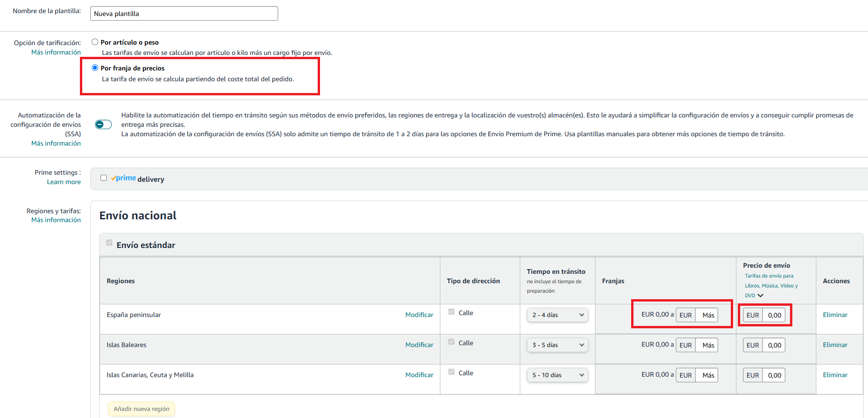Check the Prime delivery checkbox

point(103,178)
